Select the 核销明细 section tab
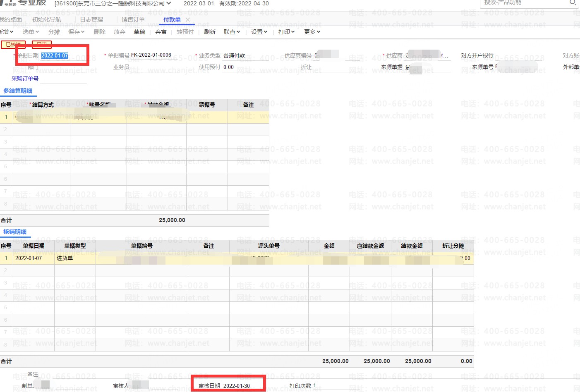Viewport: 580px width, 392px height. [x=15, y=232]
